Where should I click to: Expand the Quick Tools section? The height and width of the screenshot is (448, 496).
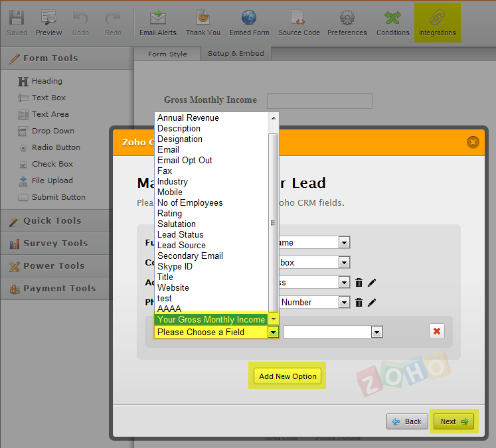tap(57, 220)
